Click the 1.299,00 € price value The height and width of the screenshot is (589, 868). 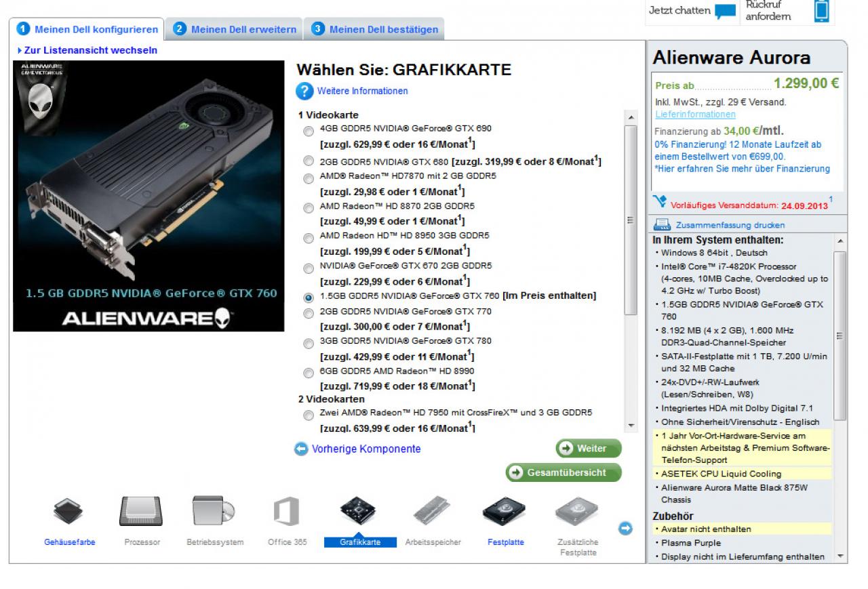click(806, 83)
